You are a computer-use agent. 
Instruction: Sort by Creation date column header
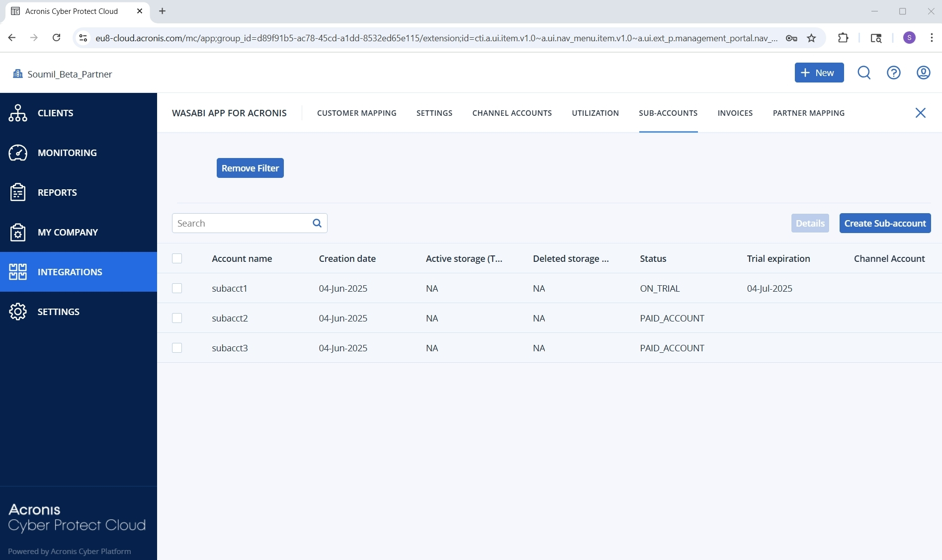tap(347, 258)
